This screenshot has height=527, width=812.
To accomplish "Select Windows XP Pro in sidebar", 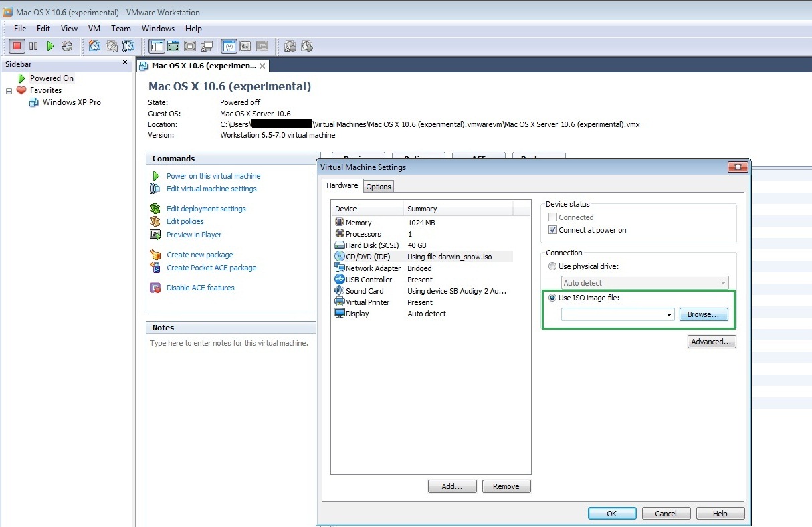I will (71, 102).
